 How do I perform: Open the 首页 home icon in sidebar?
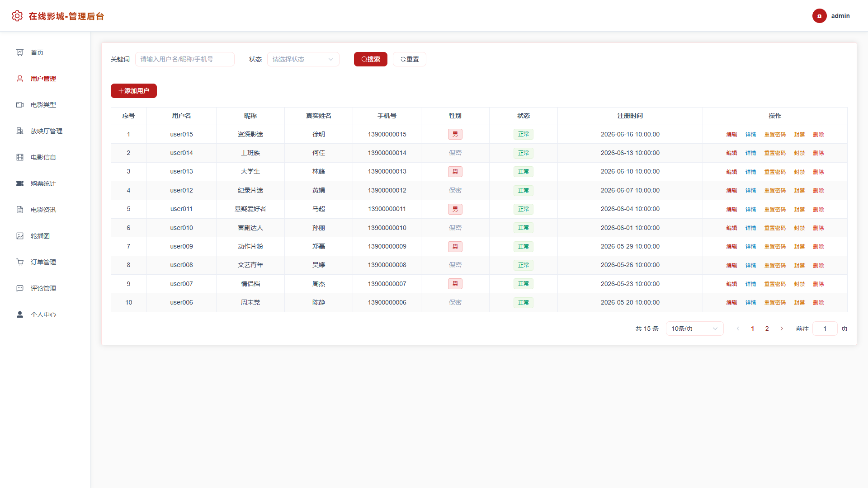pyautogui.click(x=20, y=52)
